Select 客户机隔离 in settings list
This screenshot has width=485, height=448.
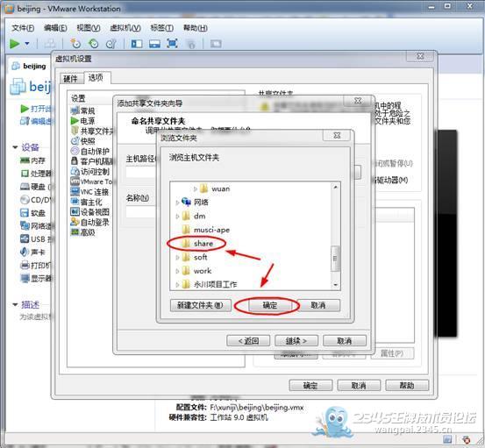pyautogui.click(x=92, y=161)
